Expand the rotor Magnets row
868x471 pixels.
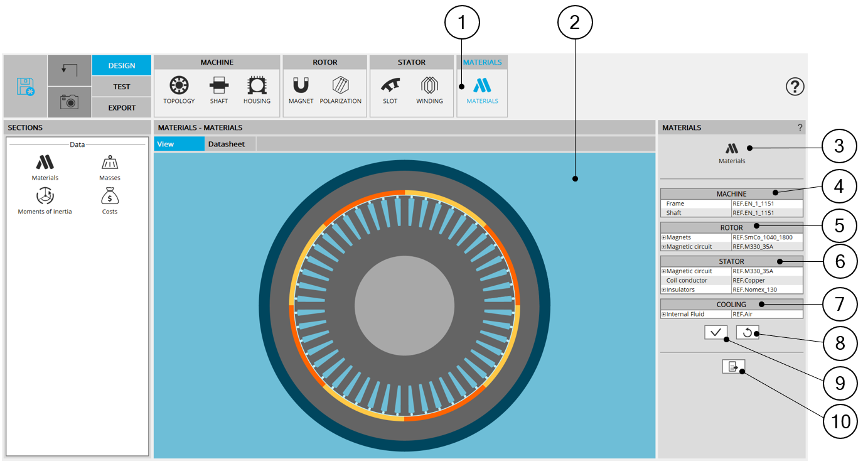tap(663, 237)
